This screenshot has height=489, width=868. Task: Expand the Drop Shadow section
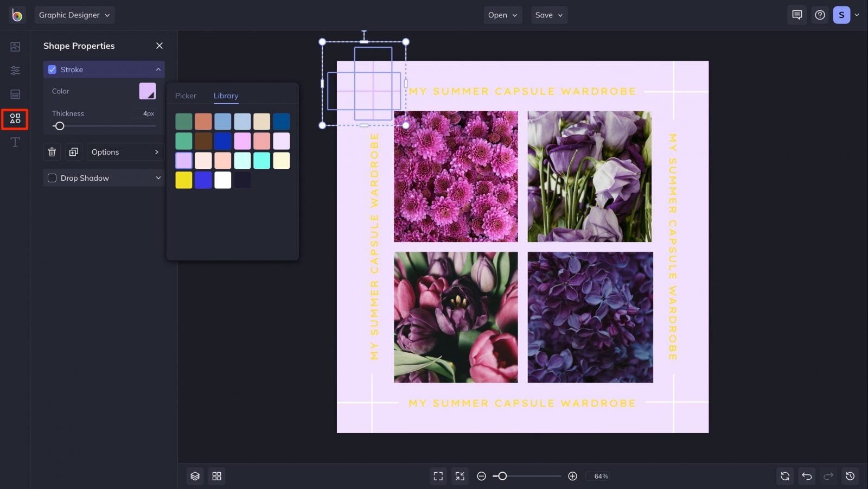(158, 178)
